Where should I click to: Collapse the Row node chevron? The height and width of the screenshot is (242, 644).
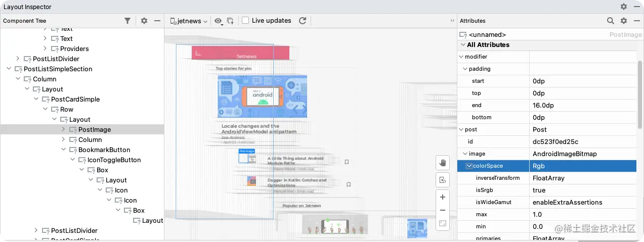pos(45,109)
